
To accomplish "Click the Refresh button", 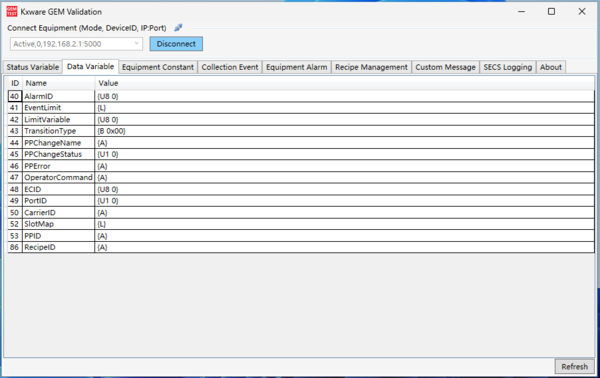I will [x=574, y=367].
